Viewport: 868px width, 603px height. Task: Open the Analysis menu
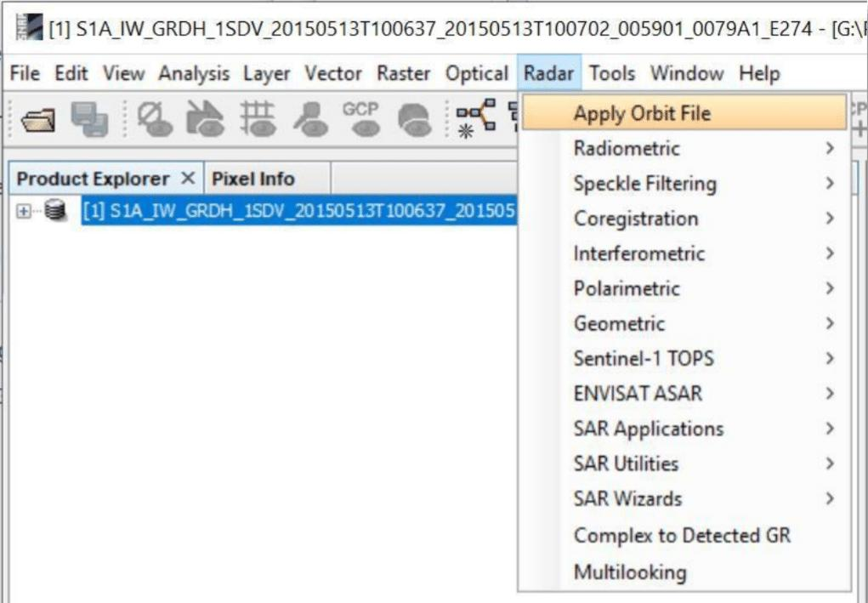click(194, 73)
